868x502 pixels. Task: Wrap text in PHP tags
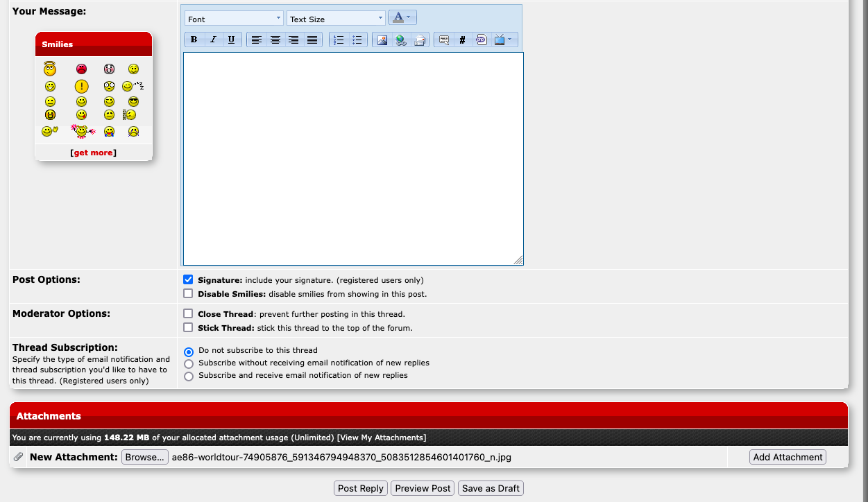pos(481,40)
